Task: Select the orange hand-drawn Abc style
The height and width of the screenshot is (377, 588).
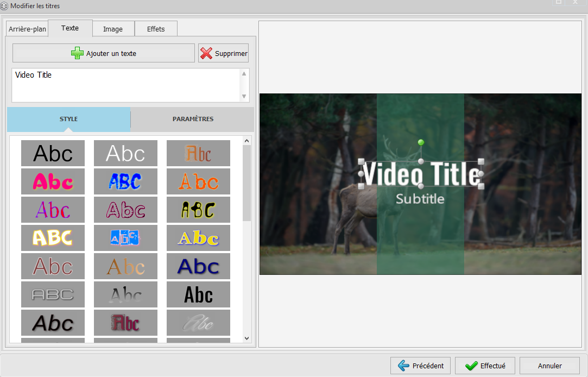Action: [198, 181]
